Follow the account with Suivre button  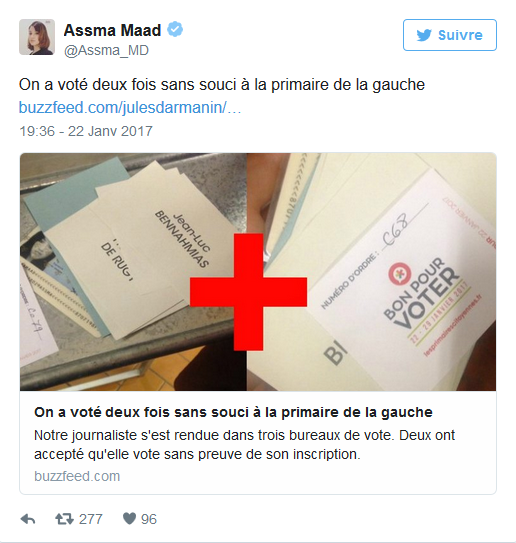pyautogui.click(x=450, y=35)
